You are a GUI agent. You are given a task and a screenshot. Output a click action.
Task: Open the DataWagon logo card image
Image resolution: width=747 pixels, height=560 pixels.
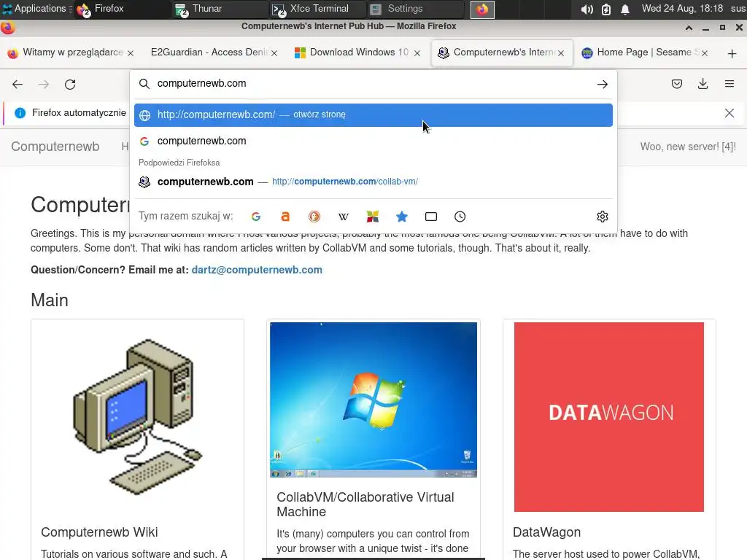tap(609, 416)
